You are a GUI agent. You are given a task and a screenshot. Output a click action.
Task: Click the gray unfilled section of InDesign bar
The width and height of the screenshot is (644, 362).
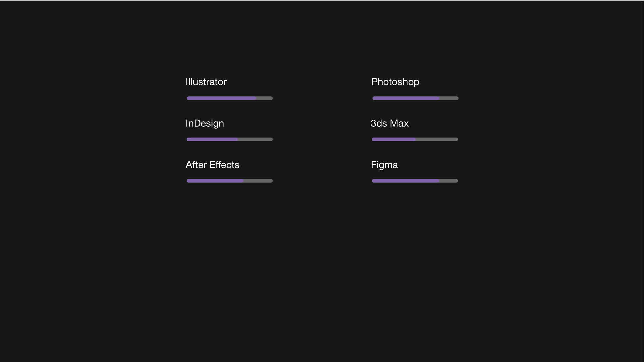(x=255, y=139)
